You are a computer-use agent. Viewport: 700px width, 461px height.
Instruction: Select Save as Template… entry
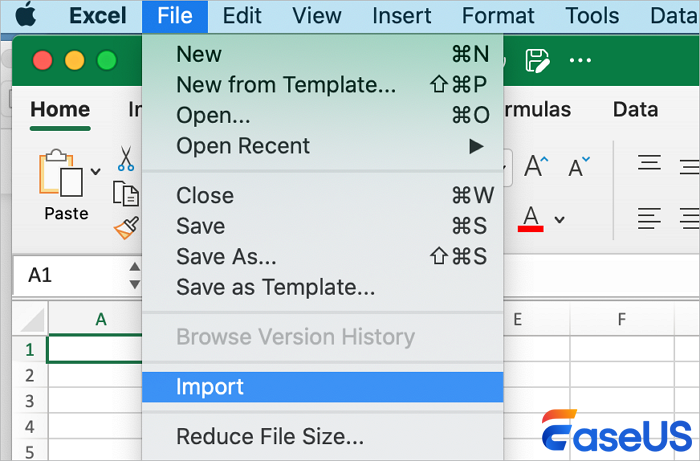[x=323, y=287]
